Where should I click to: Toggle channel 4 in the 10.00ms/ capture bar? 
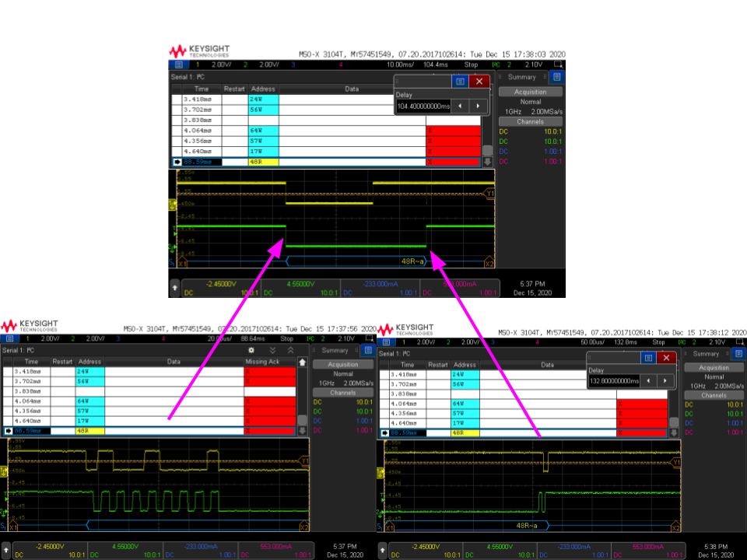pyautogui.click(x=341, y=65)
